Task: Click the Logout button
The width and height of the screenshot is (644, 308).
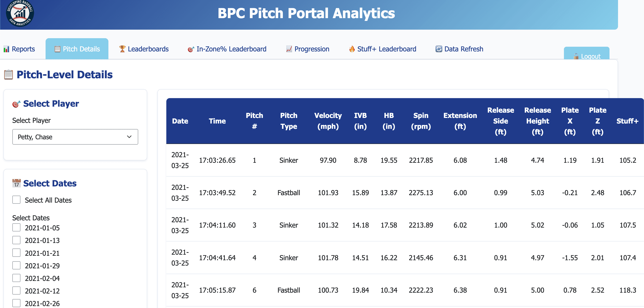Action: 587,56
